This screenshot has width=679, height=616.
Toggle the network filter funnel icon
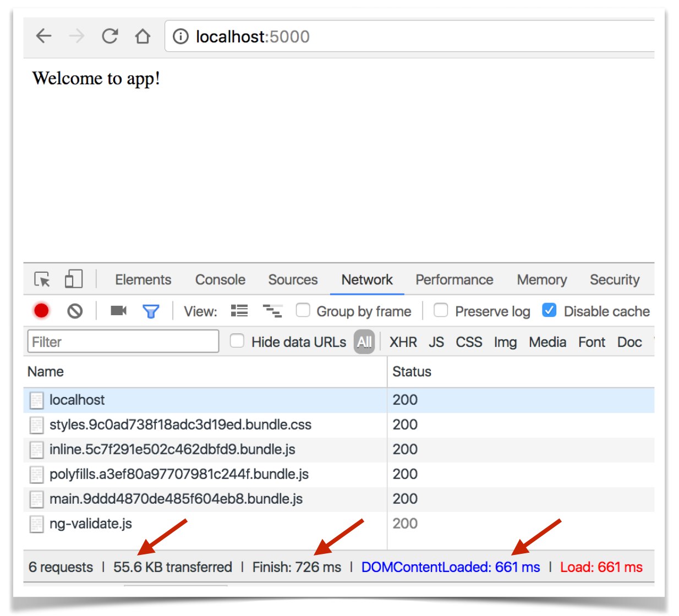pos(151,311)
